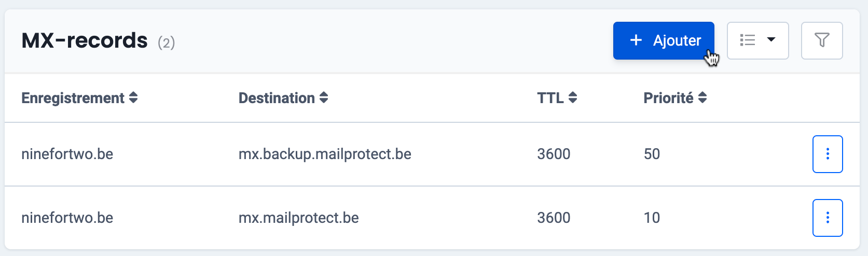Click the MX-records heading
Image resolution: width=868 pixels, height=256 pixels.
(x=85, y=40)
